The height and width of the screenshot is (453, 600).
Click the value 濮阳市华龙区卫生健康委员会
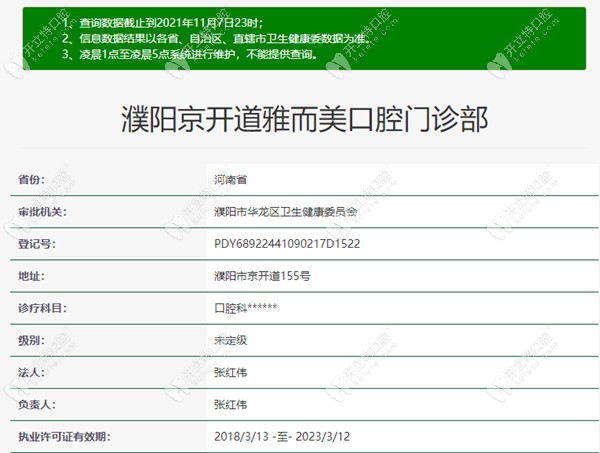[x=285, y=212]
